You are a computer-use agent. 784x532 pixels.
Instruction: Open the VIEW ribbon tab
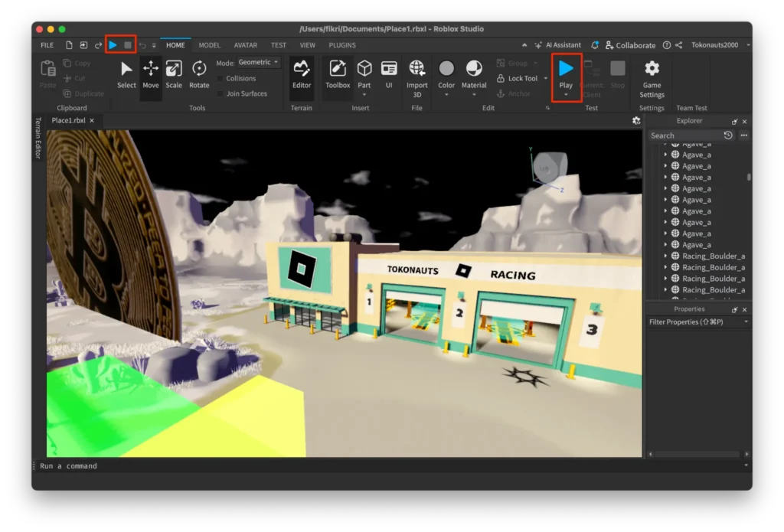308,45
